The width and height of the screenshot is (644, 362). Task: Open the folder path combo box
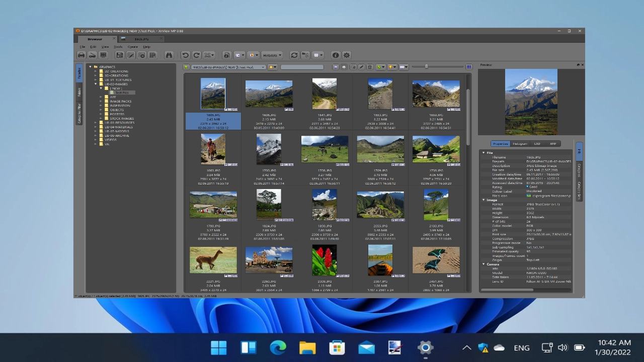click(228, 67)
